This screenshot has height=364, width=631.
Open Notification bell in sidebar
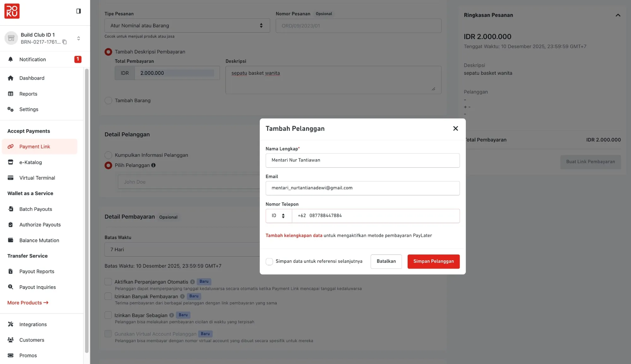click(10, 59)
